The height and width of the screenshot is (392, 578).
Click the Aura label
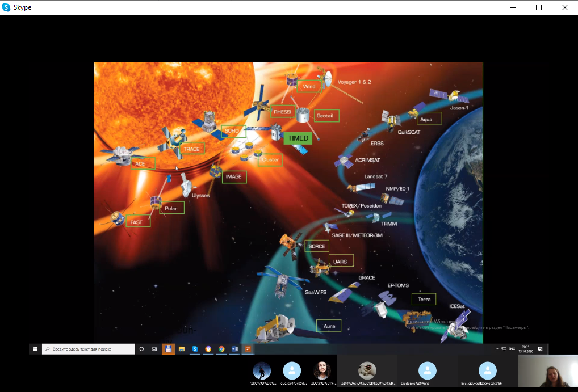pos(329,326)
